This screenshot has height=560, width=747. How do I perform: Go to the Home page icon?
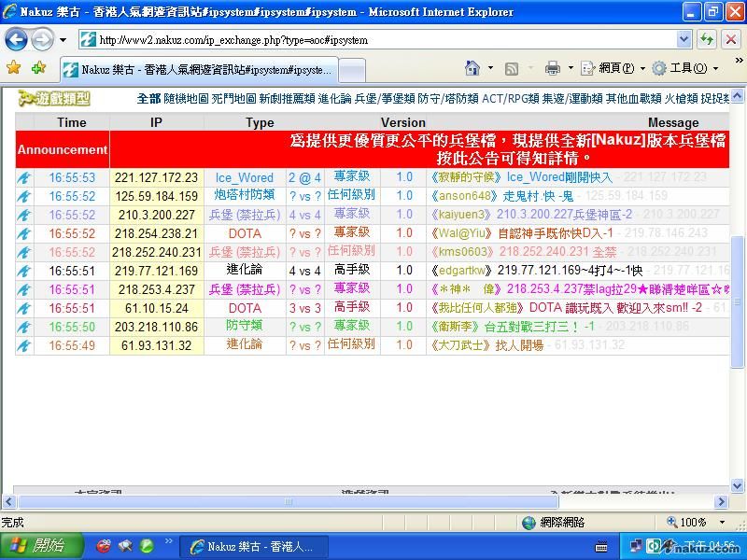pyautogui.click(x=472, y=68)
